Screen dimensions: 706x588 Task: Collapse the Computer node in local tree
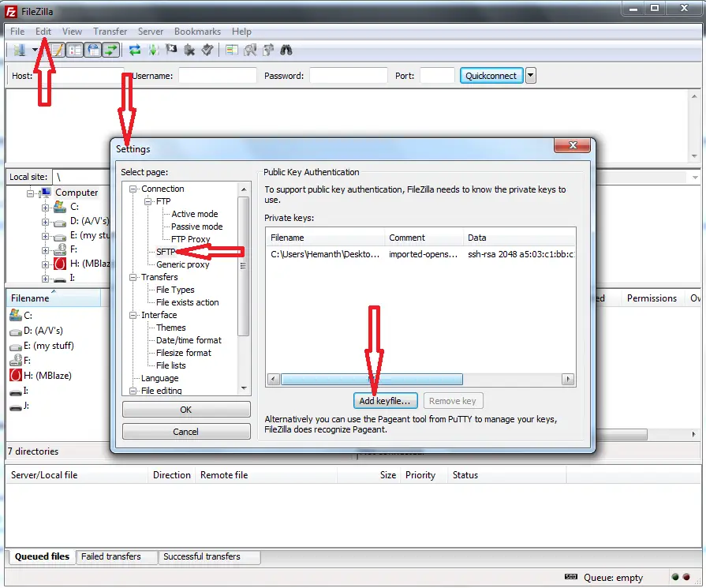(x=30, y=193)
